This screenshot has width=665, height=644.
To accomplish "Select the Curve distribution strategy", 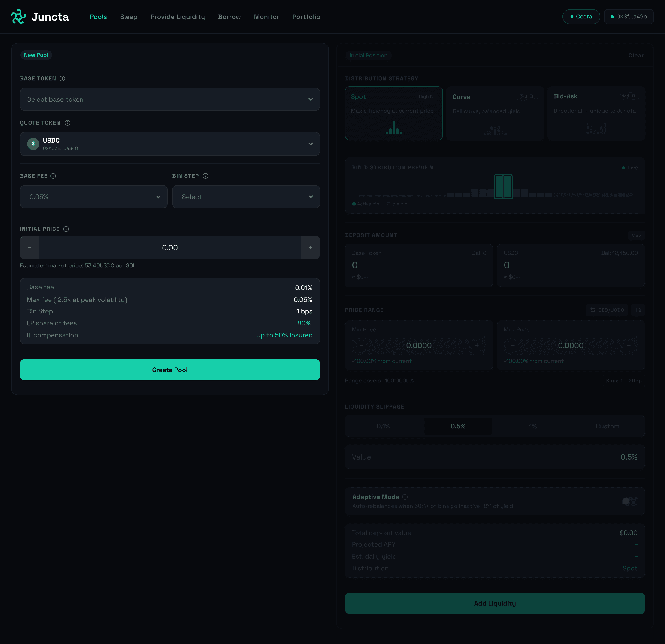I will tap(495, 113).
